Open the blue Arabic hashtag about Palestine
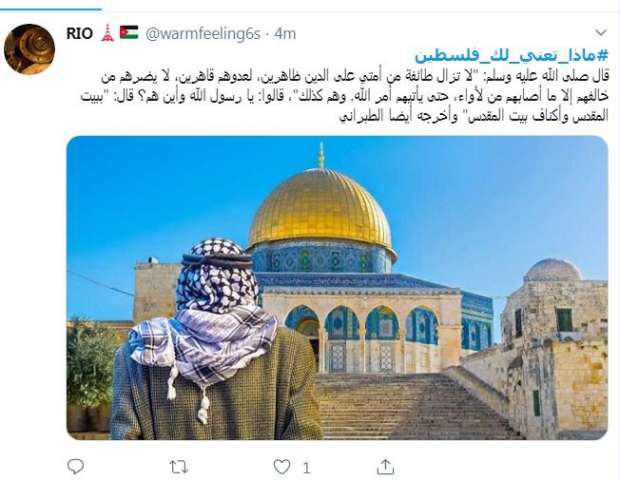620x480 pixels. coord(511,56)
